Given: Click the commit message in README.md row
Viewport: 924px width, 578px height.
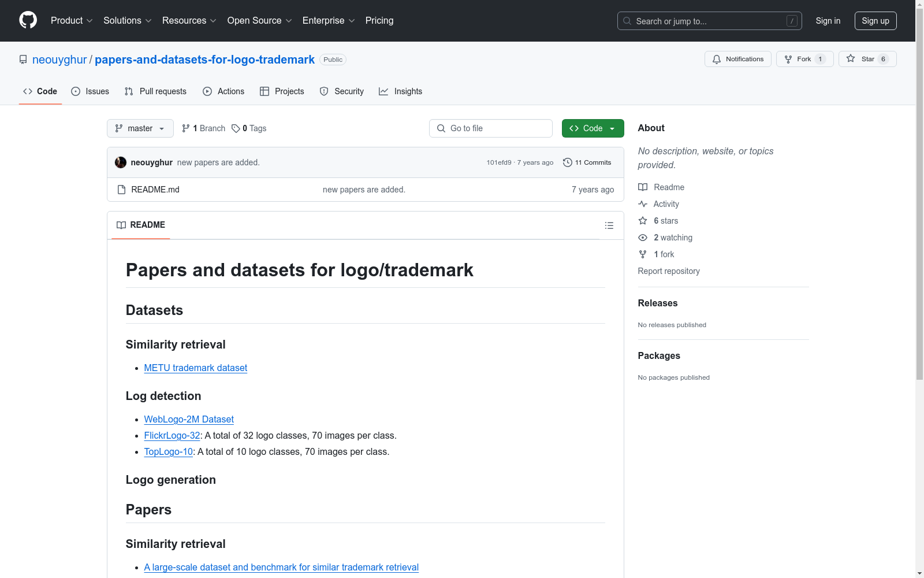Looking at the screenshot, I should point(364,190).
